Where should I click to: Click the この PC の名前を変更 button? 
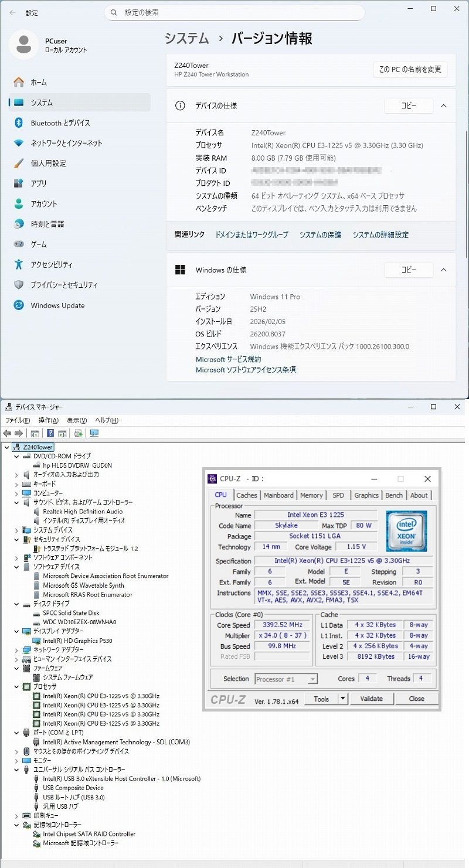pyautogui.click(x=410, y=70)
